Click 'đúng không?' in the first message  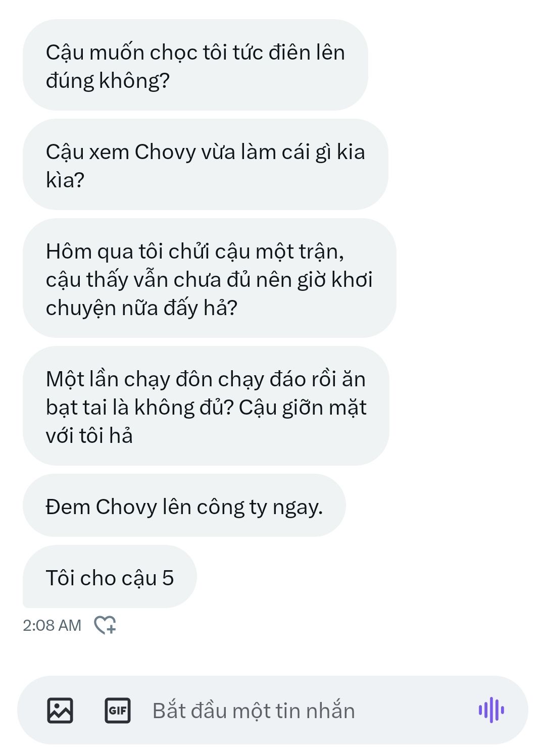tap(108, 81)
